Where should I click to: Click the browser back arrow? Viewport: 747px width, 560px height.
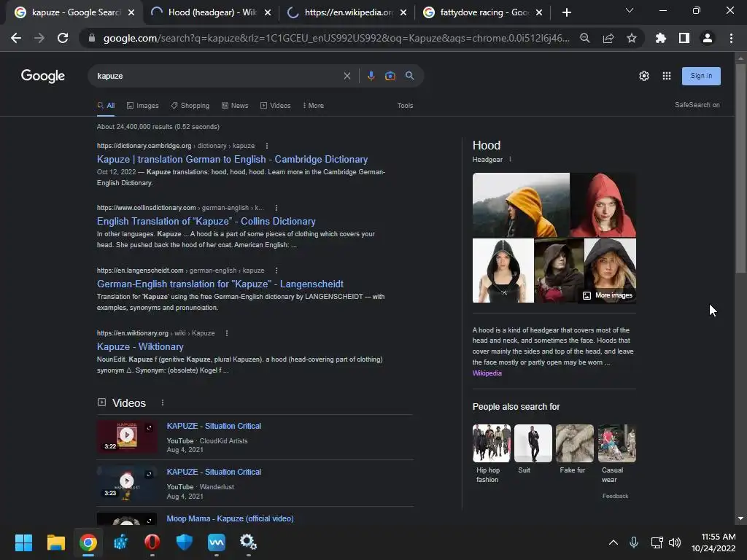click(x=16, y=38)
